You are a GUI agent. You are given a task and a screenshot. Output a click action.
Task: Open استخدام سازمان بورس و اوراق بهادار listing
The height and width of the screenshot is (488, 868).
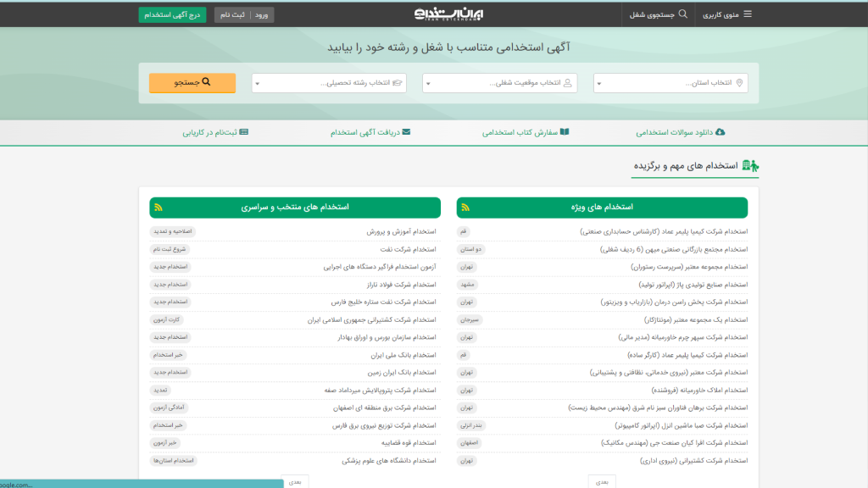pyautogui.click(x=387, y=337)
